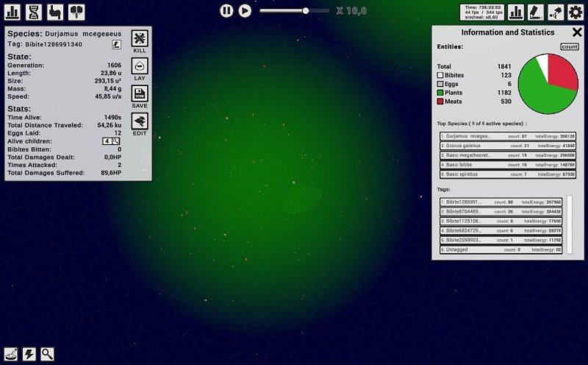
Task: Open the bar chart icon in top-left toolbar
Action: (x=12, y=12)
